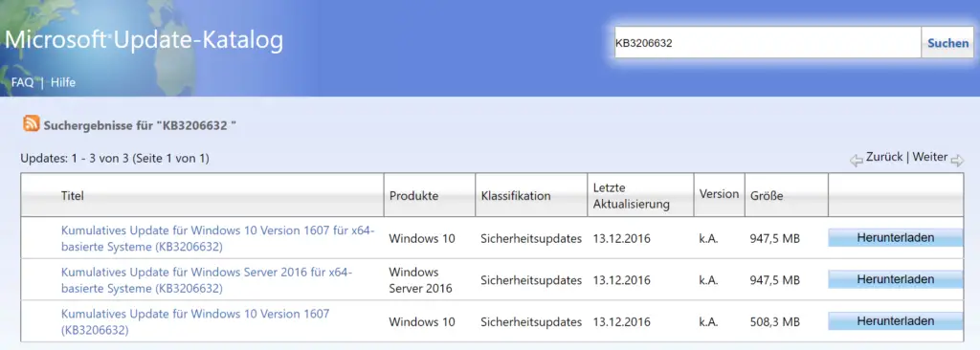Open Windows 10 Version 1607 x64 update link
The image size is (980, 350).
(x=217, y=238)
